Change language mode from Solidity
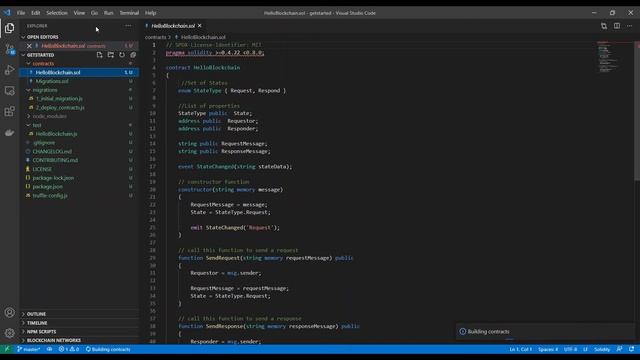The width and height of the screenshot is (640, 360). [x=602, y=349]
